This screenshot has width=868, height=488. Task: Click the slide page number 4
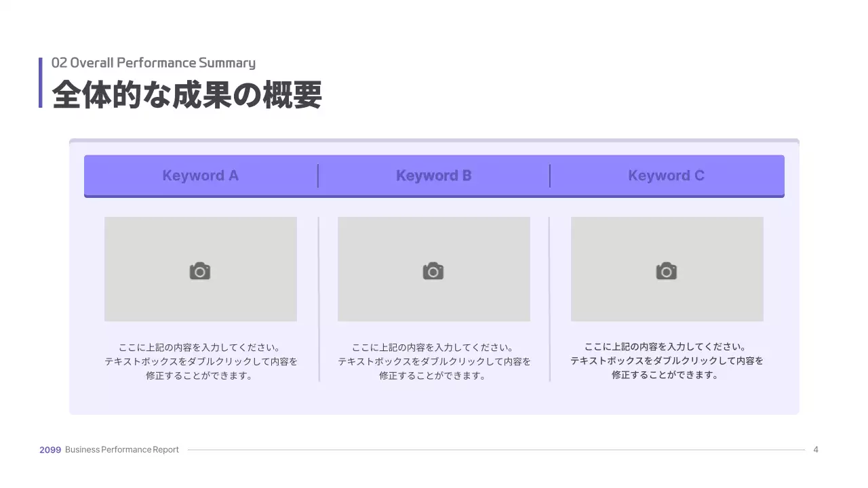click(816, 449)
